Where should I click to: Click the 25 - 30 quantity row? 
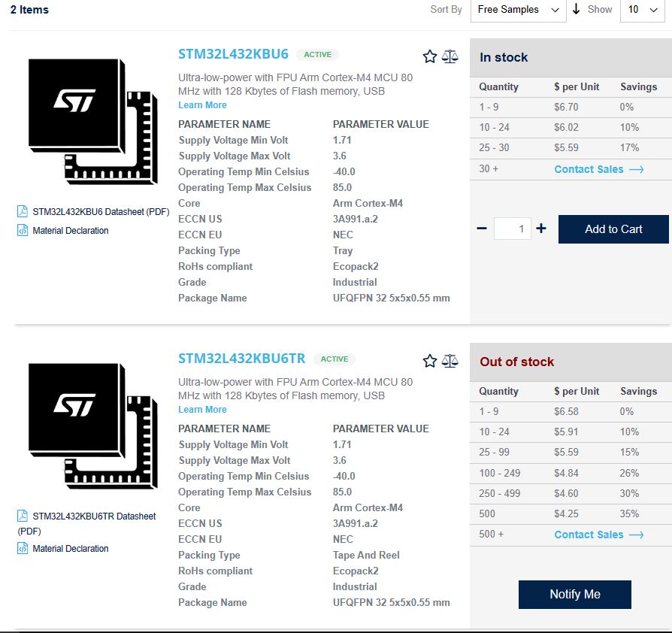coord(571,148)
